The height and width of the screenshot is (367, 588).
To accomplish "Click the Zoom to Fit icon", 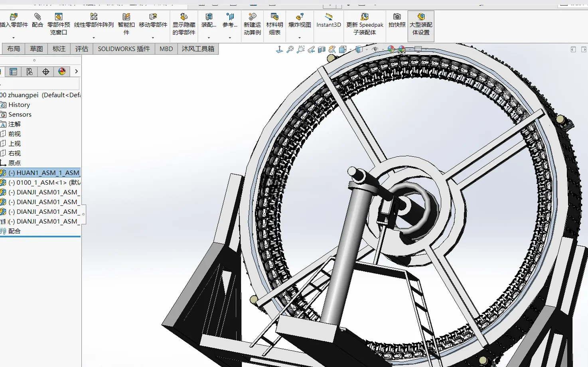I will tap(290, 49).
